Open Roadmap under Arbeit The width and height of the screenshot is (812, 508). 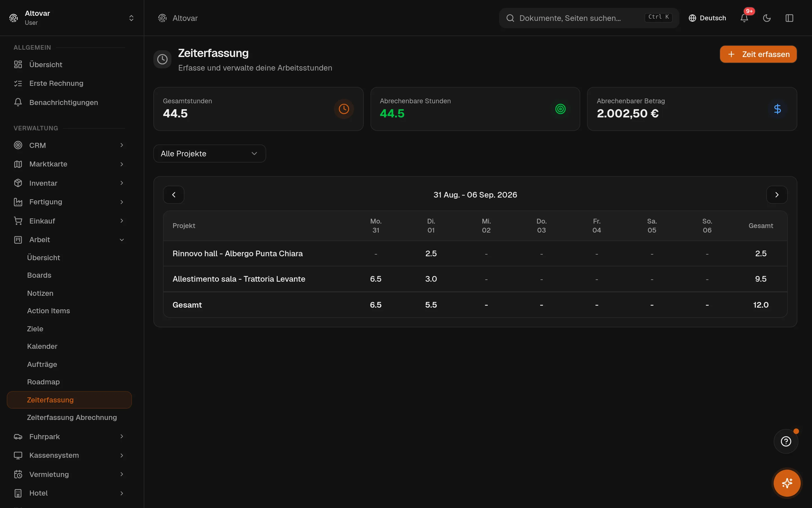[x=43, y=382]
